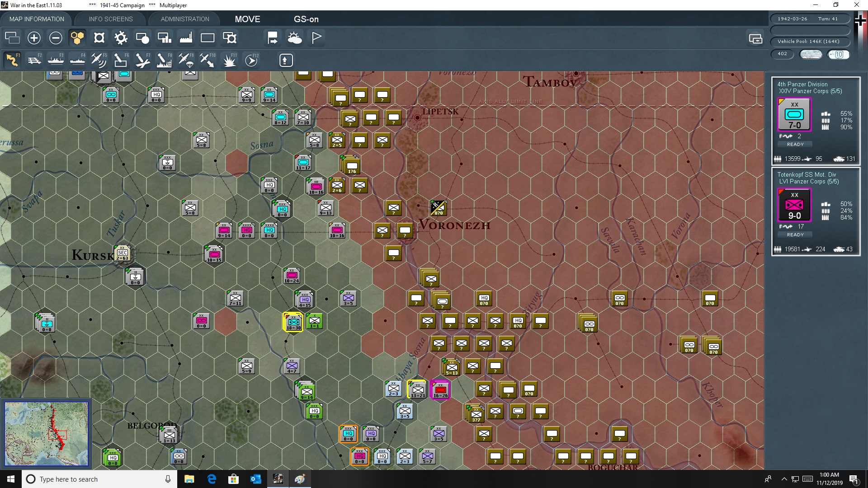Click the snowy ground condition indicator
This screenshot has height=488, width=868.
pyautogui.click(x=811, y=54)
